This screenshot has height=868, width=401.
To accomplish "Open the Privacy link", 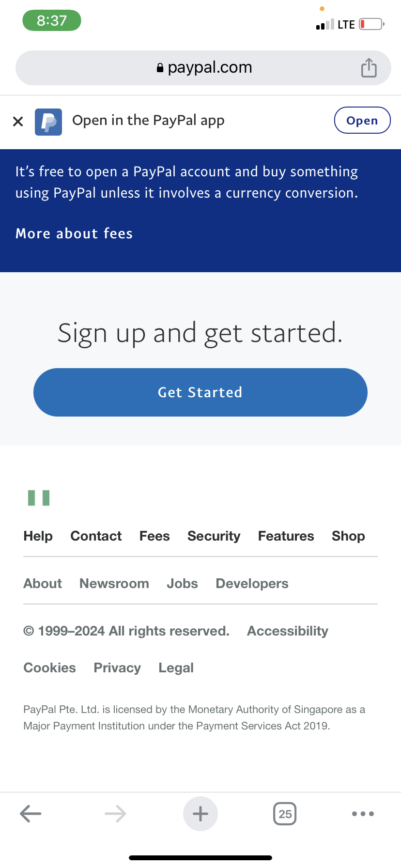I will click(x=117, y=668).
